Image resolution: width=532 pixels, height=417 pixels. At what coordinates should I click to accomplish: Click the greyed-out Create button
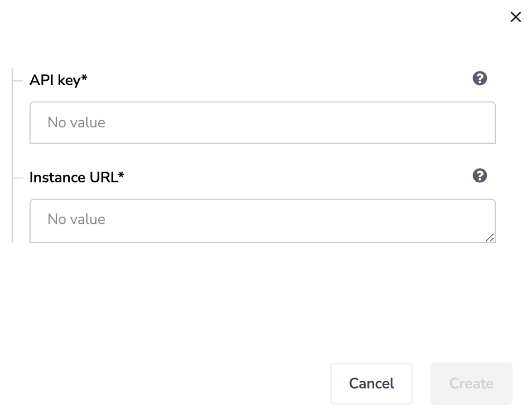(x=471, y=383)
